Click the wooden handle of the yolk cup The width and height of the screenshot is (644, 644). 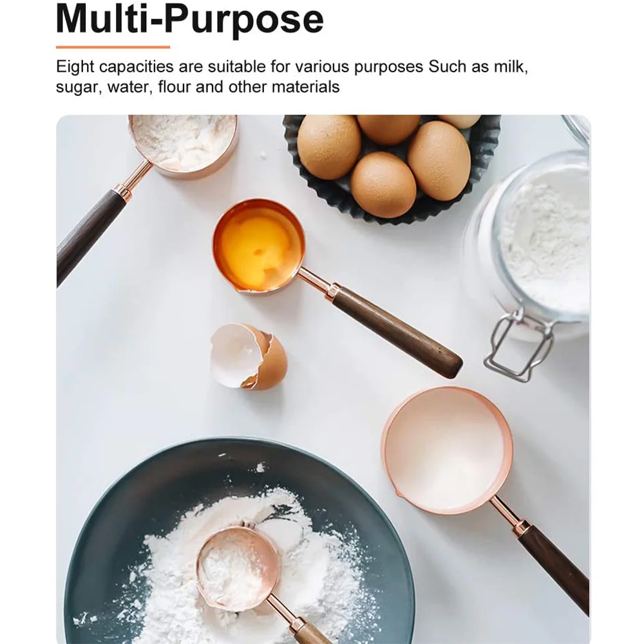coord(397,332)
